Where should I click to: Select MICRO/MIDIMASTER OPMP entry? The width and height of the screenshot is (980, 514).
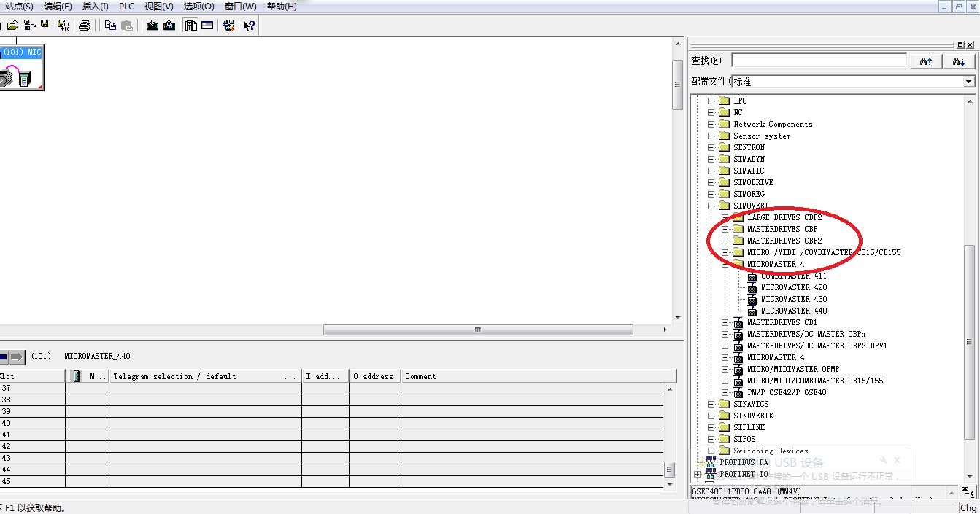tap(793, 369)
